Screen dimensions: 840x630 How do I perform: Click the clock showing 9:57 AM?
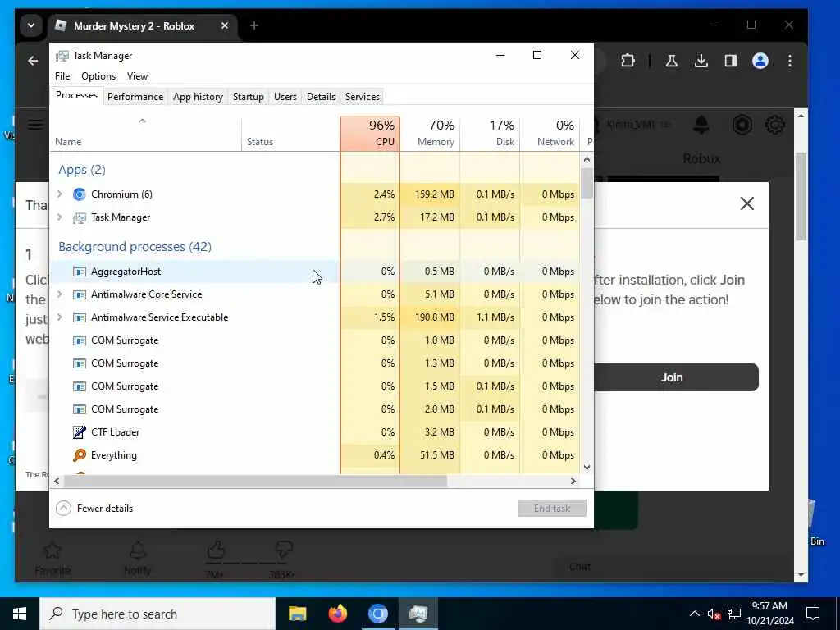(x=769, y=606)
